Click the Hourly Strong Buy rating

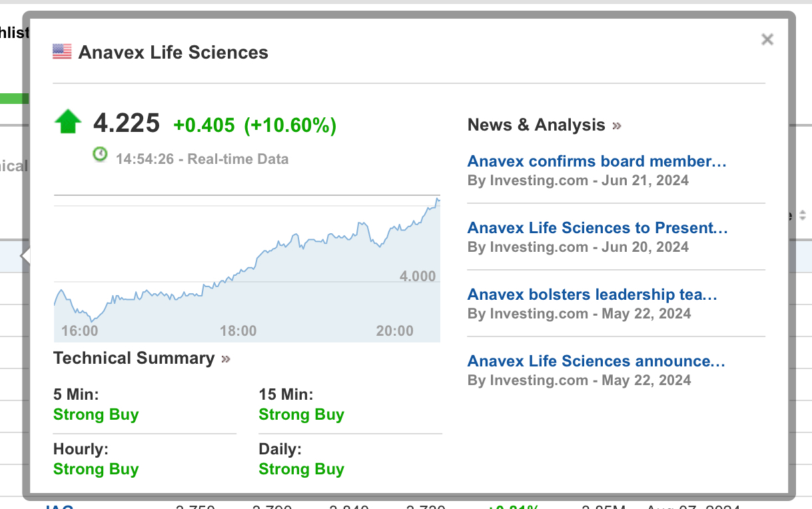96,469
